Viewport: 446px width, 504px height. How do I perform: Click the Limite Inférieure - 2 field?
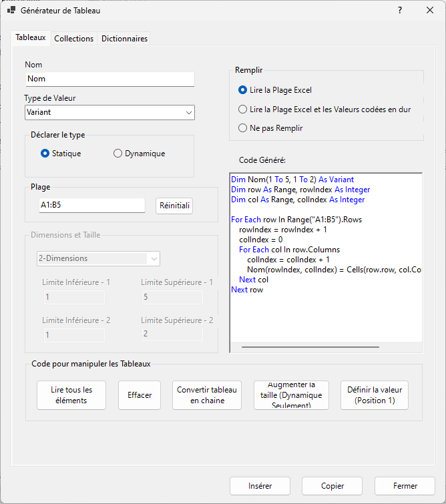pyautogui.click(x=74, y=335)
